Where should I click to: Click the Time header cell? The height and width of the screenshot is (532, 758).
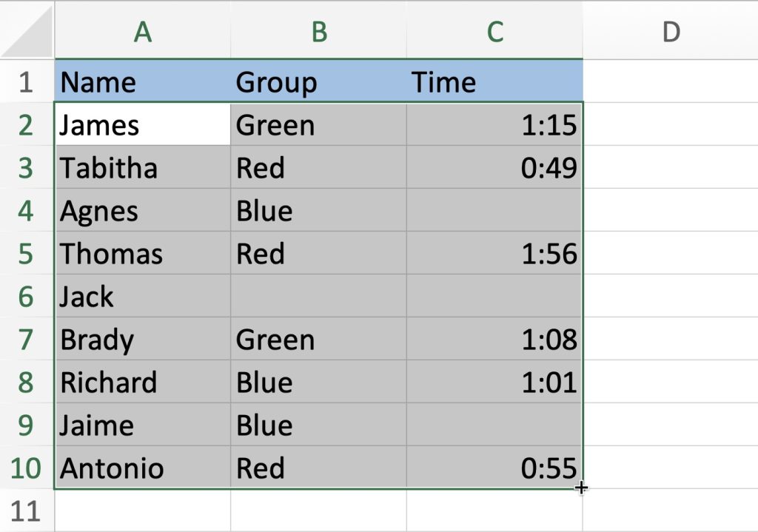tap(494, 81)
